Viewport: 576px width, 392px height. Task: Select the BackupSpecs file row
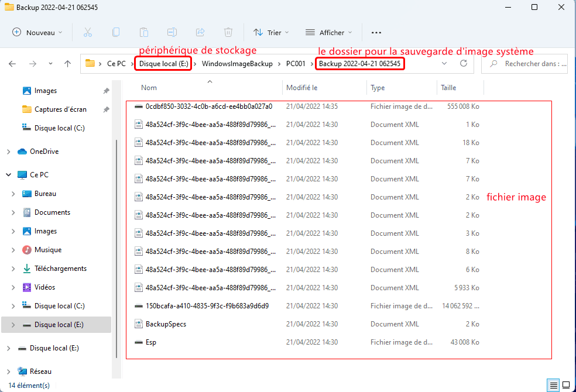[x=307, y=324]
